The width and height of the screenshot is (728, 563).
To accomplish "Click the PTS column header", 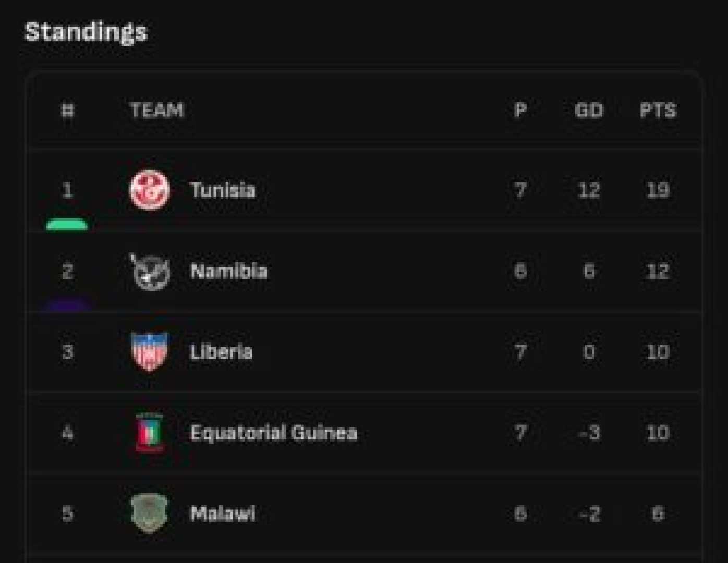I will 658,111.
